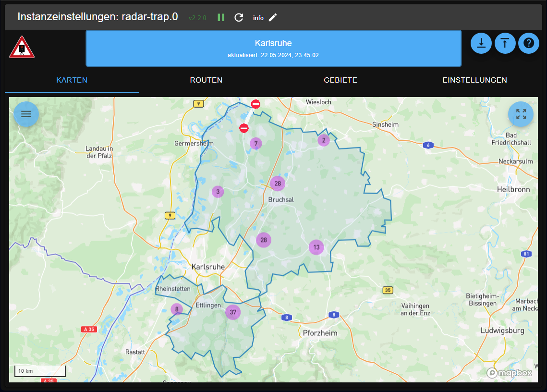Open the help question mark button
Screen dimensions: 547x392
click(529, 43)
